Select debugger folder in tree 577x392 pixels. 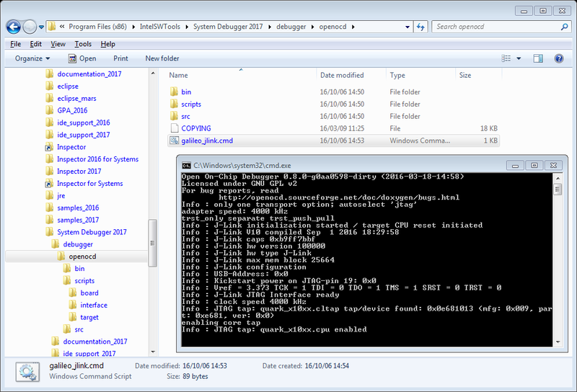78,244
